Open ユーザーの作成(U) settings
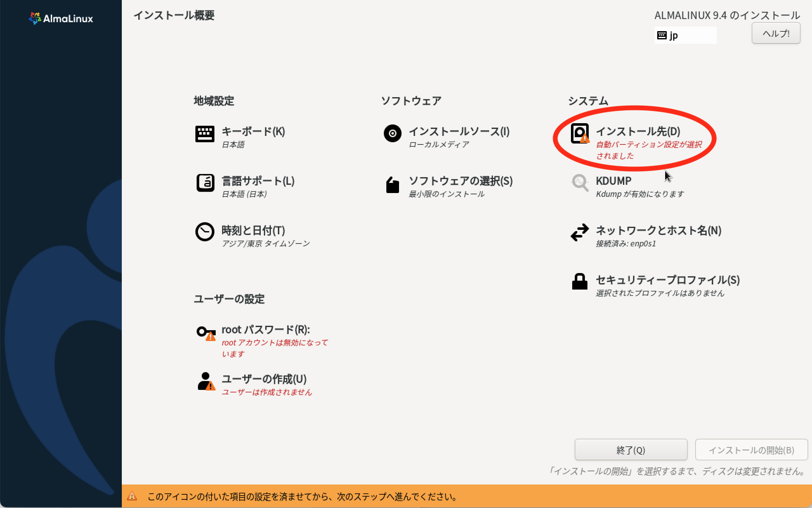812x508 pixels. 264,379
